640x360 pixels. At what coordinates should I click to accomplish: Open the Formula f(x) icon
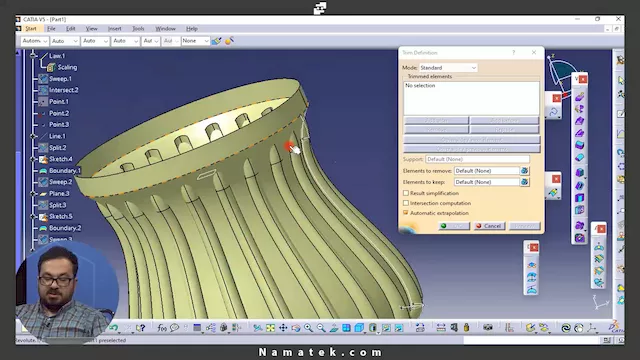[162, 328]
